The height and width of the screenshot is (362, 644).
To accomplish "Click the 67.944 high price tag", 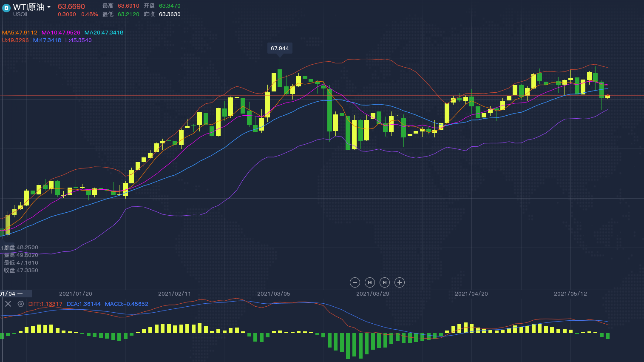I will pos(280,48).
